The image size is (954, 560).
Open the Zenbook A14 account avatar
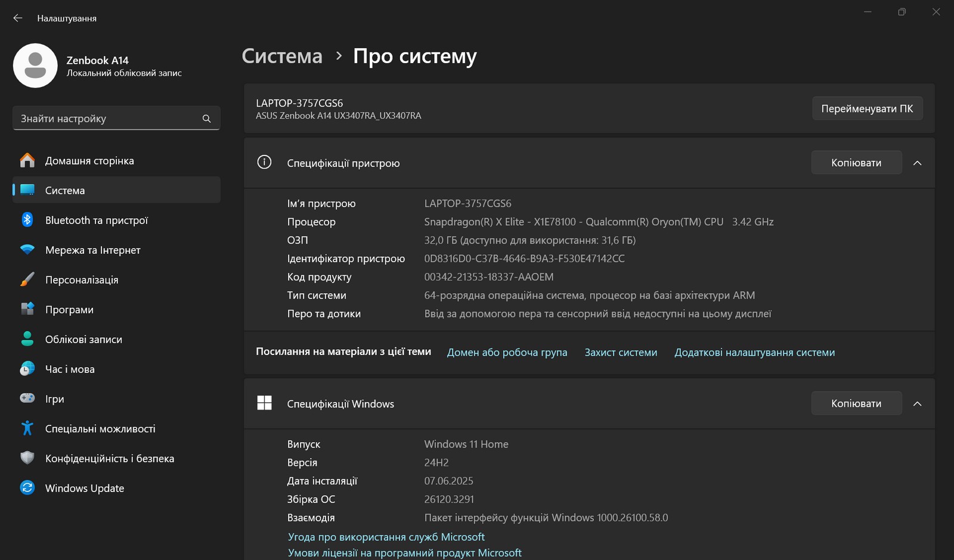click(35, 66)
